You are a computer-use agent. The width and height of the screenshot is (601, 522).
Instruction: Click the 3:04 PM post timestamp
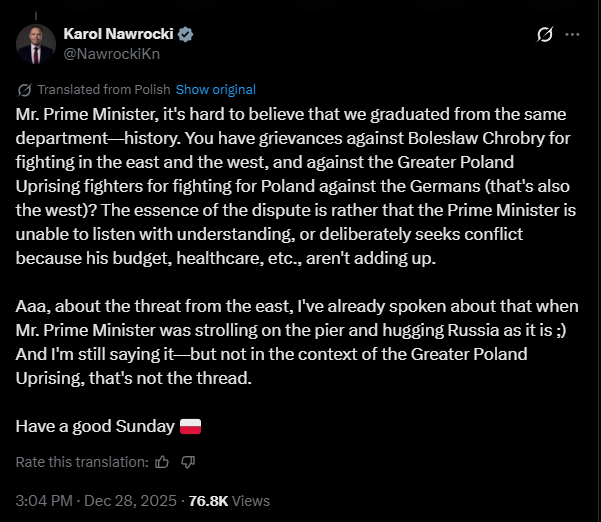pos(43,500)
